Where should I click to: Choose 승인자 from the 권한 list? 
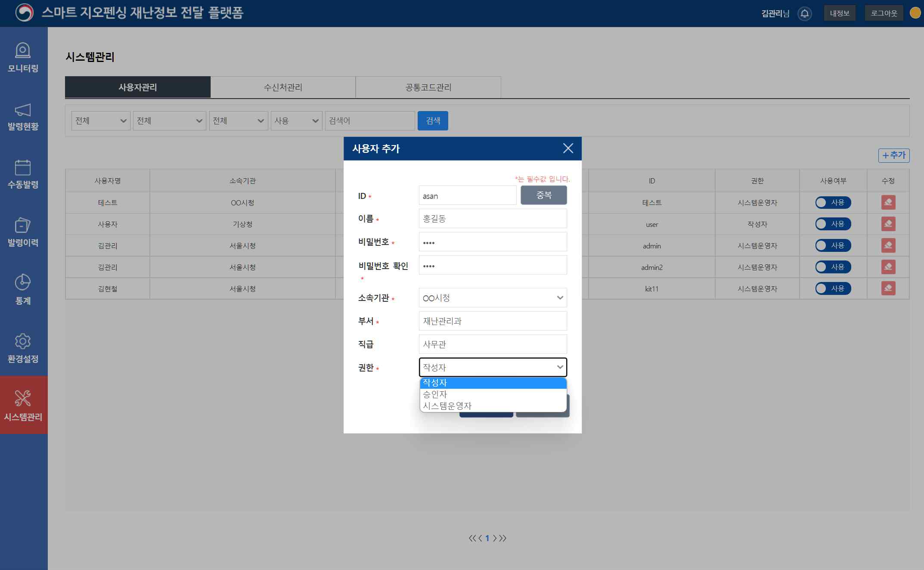click(493, 394)
